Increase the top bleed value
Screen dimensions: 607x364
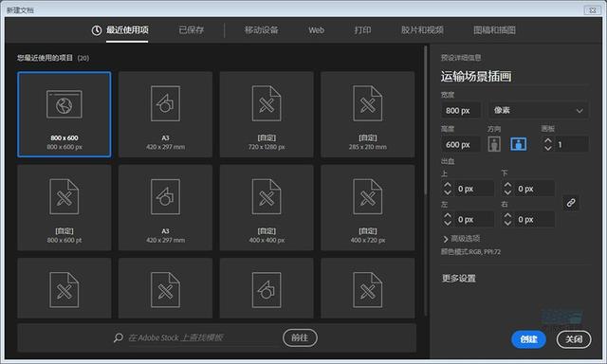448,185
